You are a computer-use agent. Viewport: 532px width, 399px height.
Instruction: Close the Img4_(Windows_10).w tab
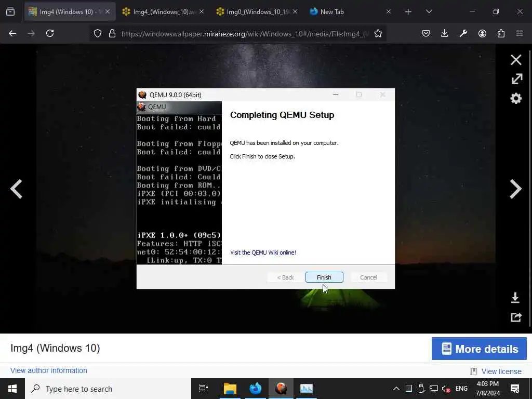pyautogui.click(x=202, y=12)
